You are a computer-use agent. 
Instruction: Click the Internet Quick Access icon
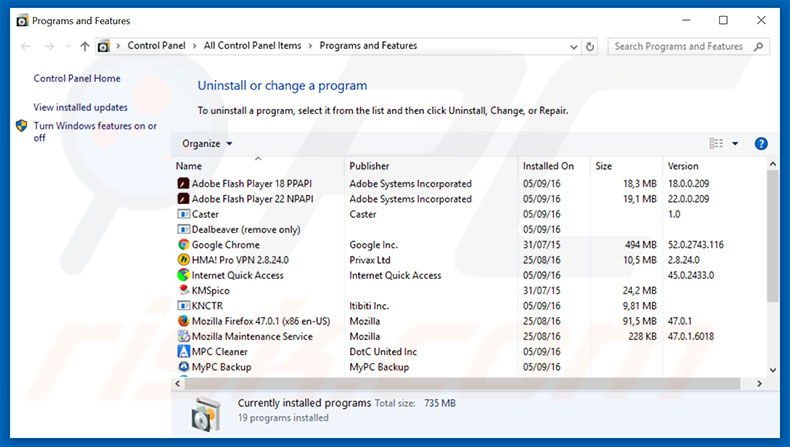[x=183, y=275]
